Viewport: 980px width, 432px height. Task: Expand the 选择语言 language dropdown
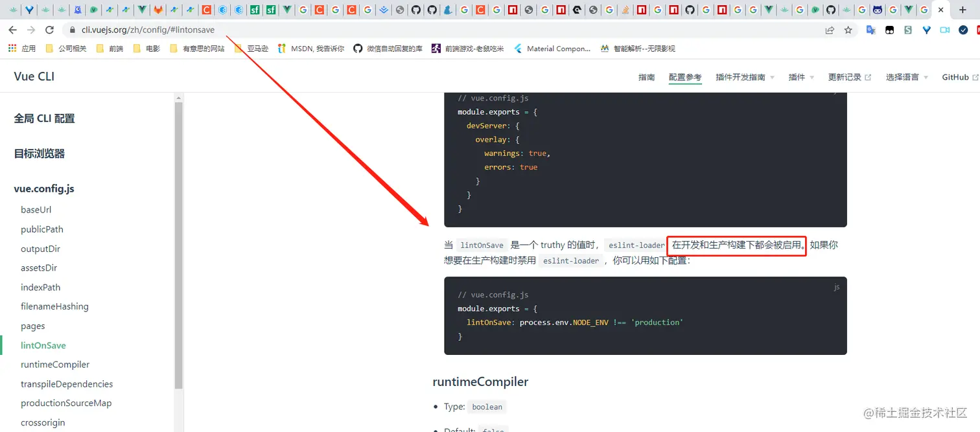coord(907,77)
